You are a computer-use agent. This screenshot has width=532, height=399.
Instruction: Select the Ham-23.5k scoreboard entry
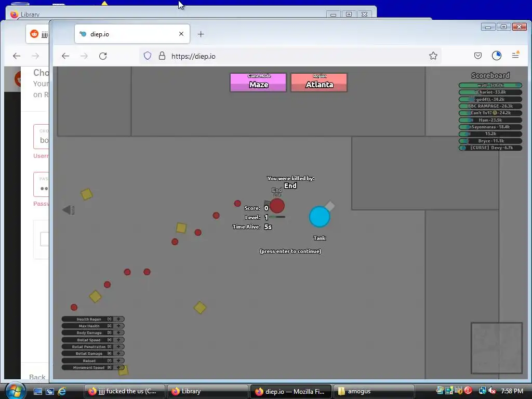pyautogui.click(x=490, y=120)
